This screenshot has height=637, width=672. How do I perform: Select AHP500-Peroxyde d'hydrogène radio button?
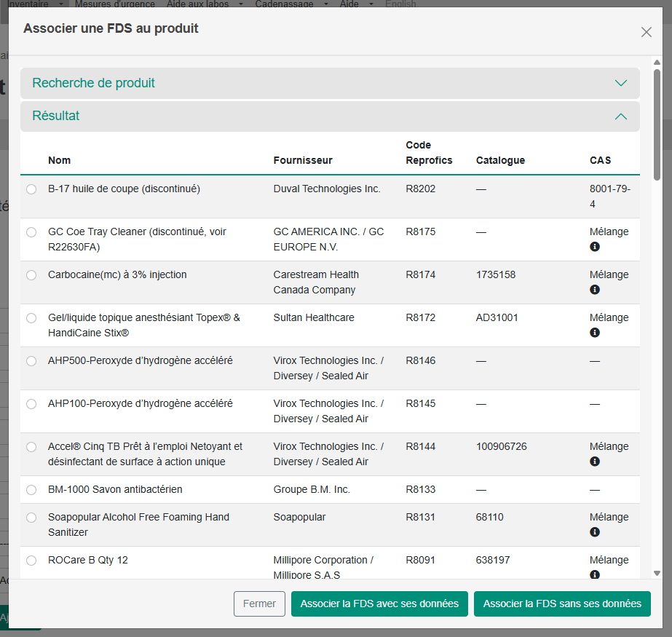31,361
